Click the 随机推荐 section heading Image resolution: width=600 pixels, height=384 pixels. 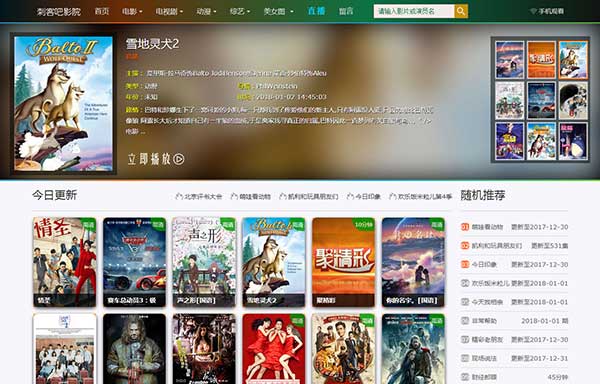click(483, 195)
